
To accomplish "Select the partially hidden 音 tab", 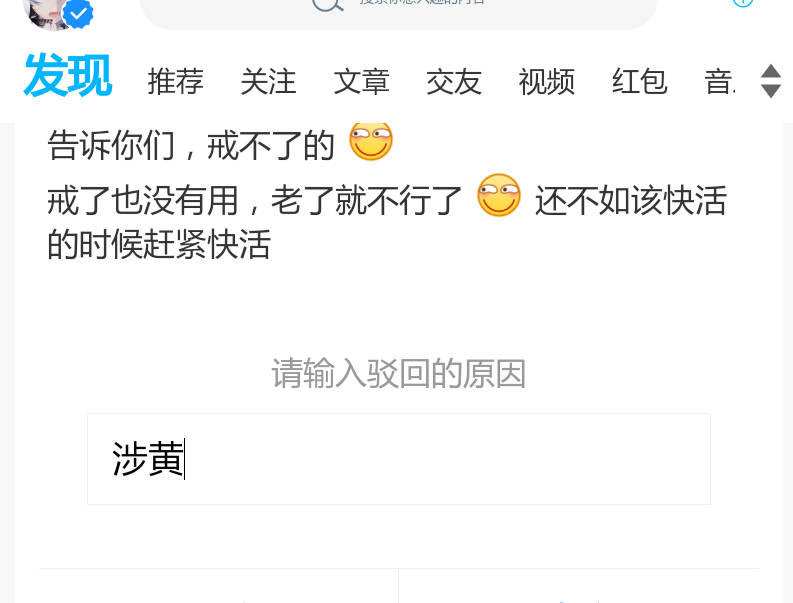I will [719, 81].
